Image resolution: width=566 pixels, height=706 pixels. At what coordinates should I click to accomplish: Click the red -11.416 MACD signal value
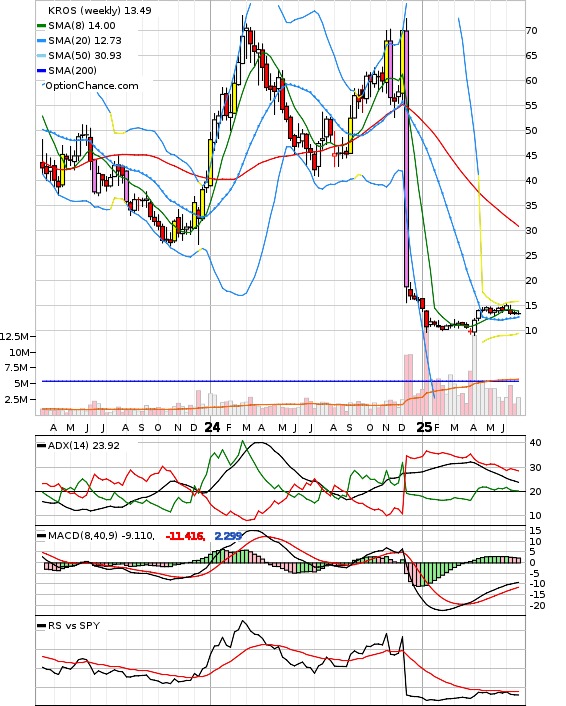[185, 536]
